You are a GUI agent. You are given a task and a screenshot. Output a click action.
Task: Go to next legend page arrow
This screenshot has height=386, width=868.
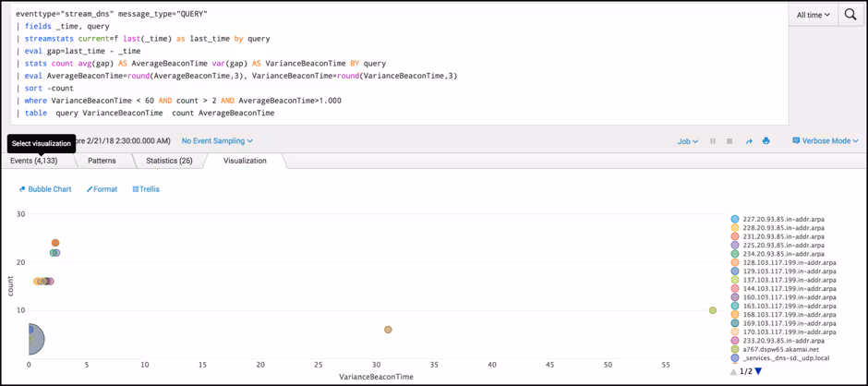click(x=759, y=371)
